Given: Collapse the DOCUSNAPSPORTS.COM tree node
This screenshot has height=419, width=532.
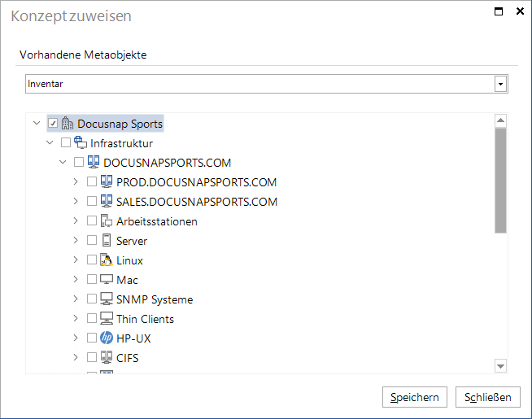Looking at the screenshot, I should pyautogui.click(x=63, y=162).
